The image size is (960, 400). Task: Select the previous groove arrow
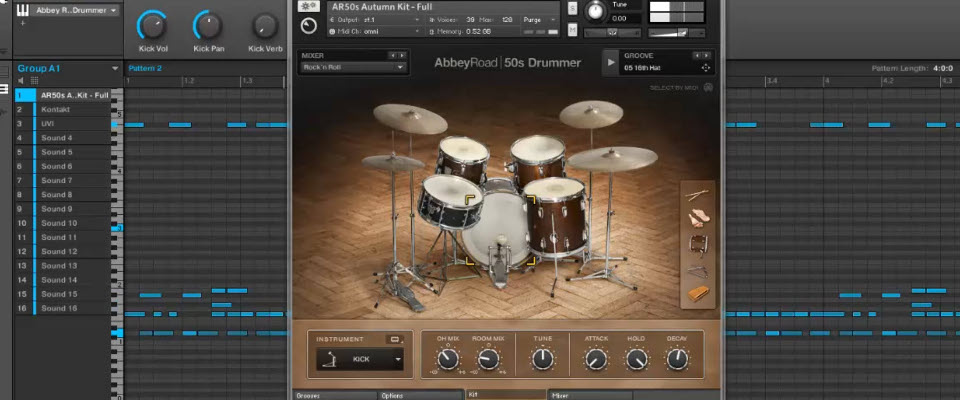point(696,56)
